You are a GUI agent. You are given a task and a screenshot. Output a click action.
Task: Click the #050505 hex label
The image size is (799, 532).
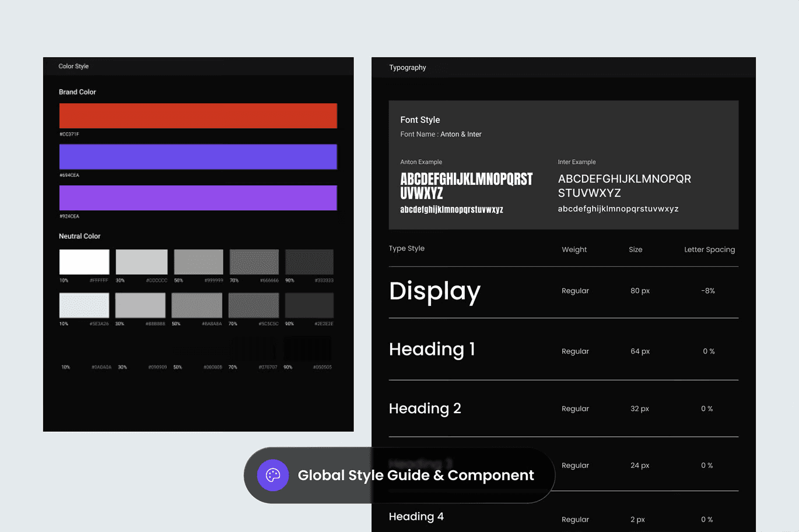point(323,367)
